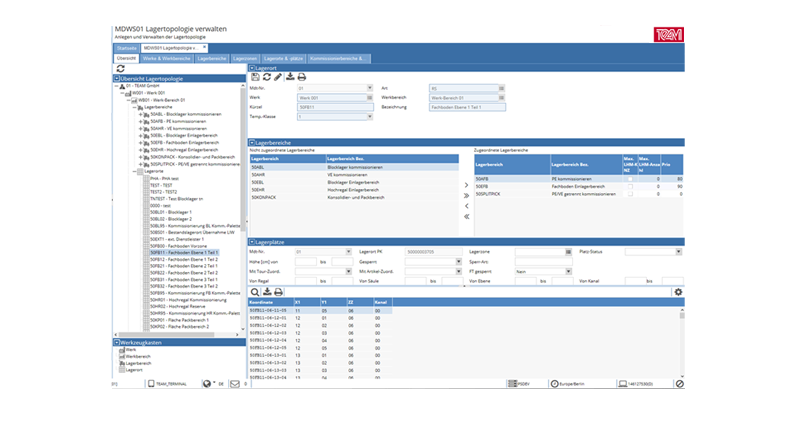Image resolution: width=800 pixels, height=443 pixels.
Task: Open the Gesperrt dropdown
Action: coord(459,262)
